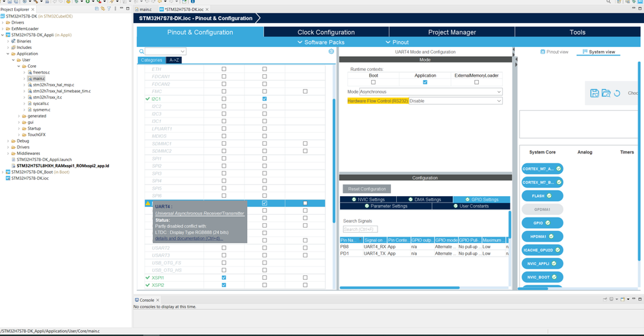Toggle XSPI2 first-column checkbox
The width and height of the screenshot is (644, 336).
[224, 285]
